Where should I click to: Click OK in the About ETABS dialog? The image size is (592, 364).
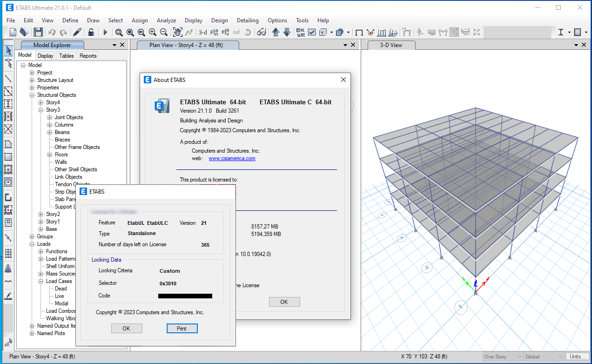pos(284,302)
